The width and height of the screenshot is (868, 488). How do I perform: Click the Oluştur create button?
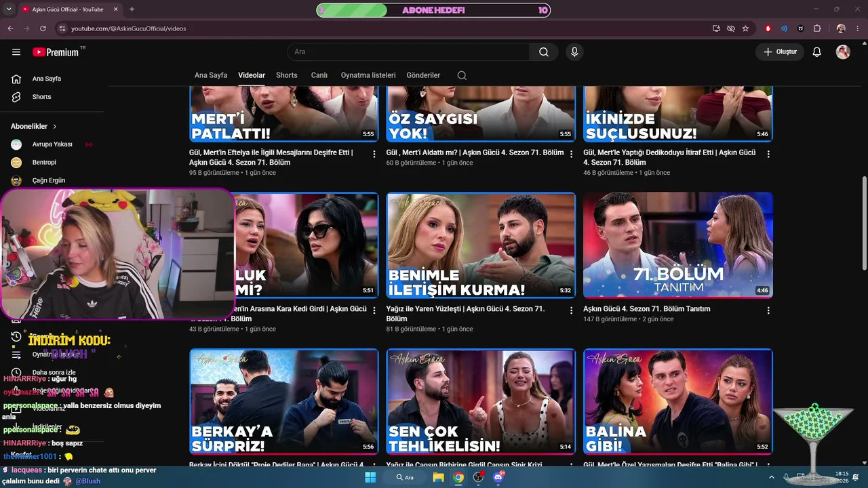click(x=780, y=52)
